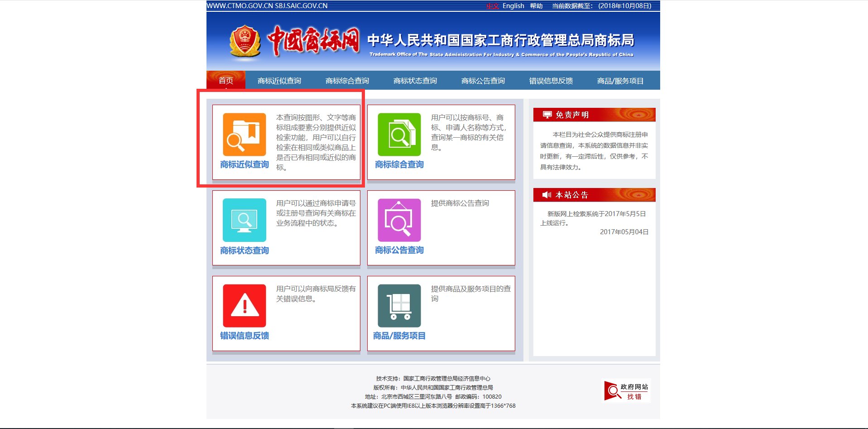Click the WWW.CTMO.GOV.CN link

[x=239, y=6]
